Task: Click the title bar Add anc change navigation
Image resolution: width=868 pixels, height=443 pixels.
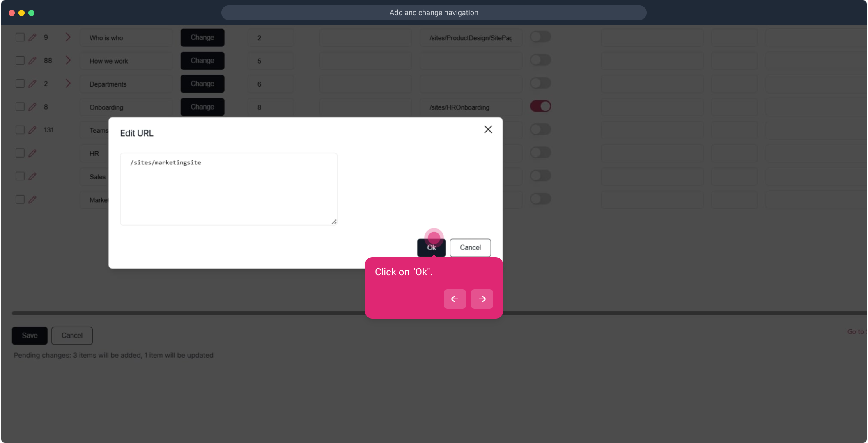Action: (434, 13)
